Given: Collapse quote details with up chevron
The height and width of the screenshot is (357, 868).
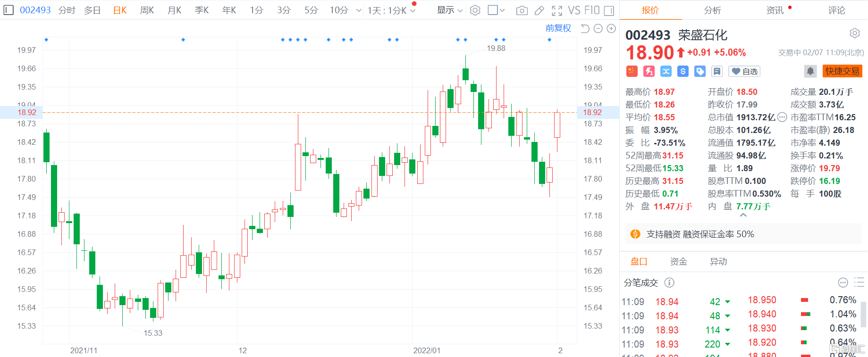Looking at the screenshot, I should (743, 216).
